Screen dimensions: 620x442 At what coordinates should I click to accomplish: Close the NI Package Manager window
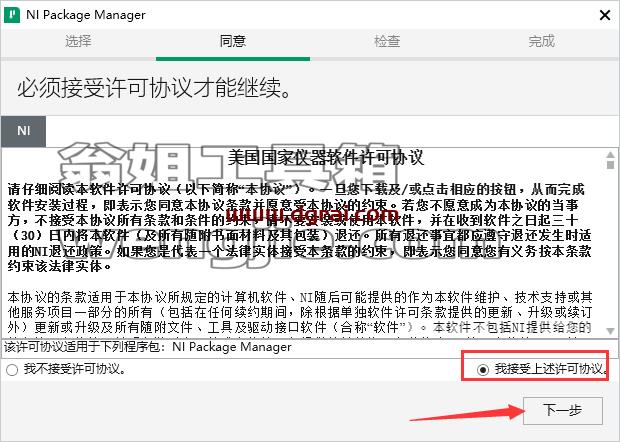tap(605, 15)
